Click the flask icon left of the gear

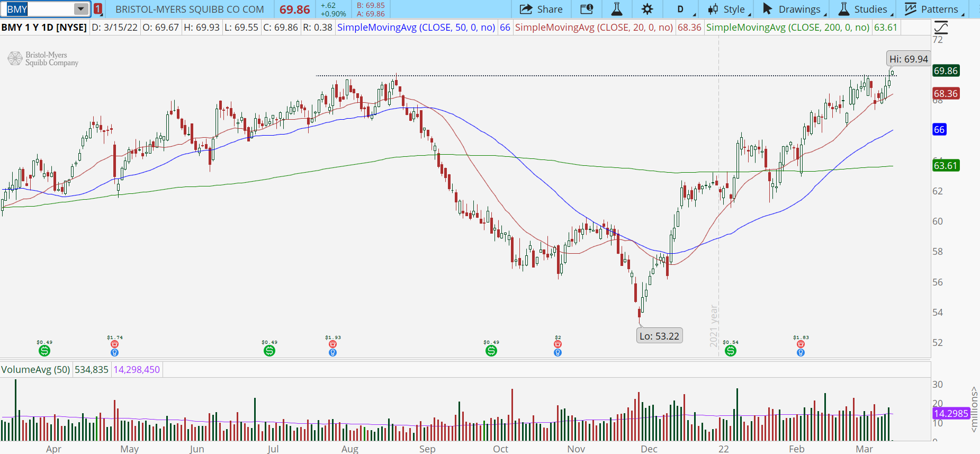(617, 9)
